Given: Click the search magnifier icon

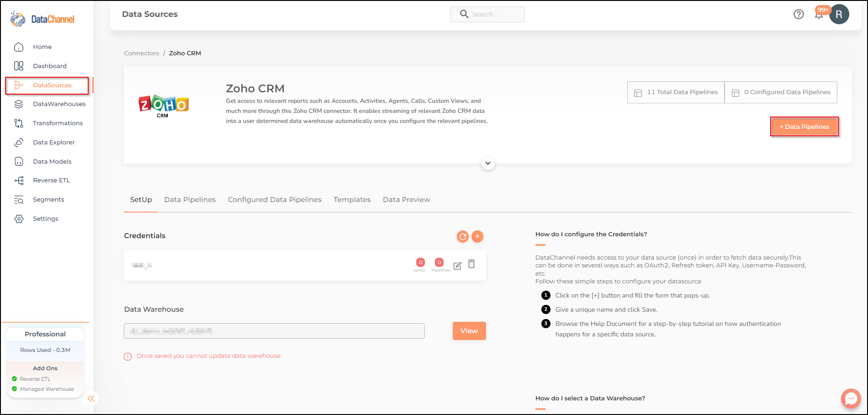Looking at the screenshot, I should click(464, 14).
